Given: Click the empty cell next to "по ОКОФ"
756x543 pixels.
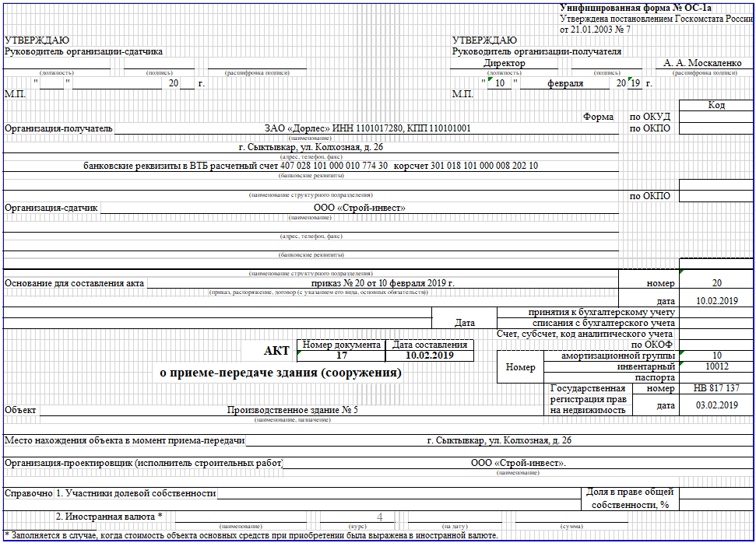Looking at the screenshot, I should point(716,345).
